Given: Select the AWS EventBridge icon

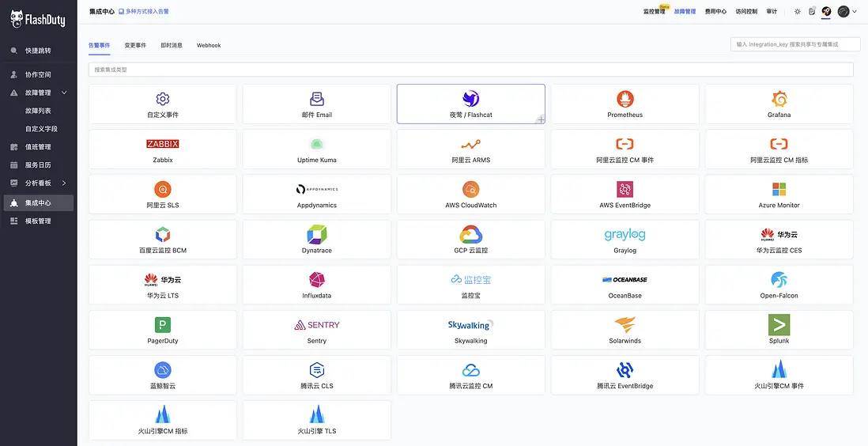Looking at the screenshot, I should click(x=625, y=190).
